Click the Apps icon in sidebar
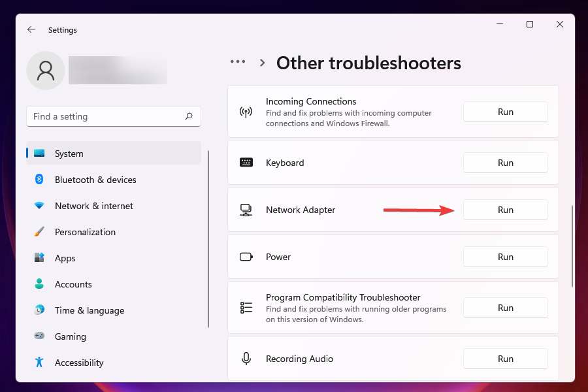This screenshot has width=588, height=392. pos(39,257)
